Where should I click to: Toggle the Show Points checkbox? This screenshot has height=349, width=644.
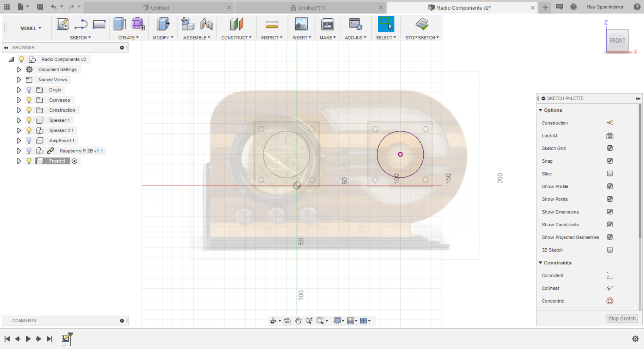click(x=610, y=199)
